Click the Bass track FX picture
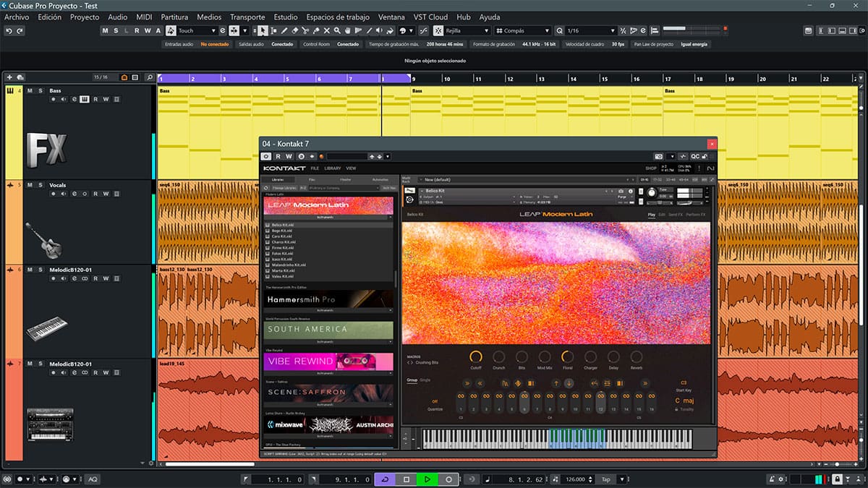 pos(47,149)
